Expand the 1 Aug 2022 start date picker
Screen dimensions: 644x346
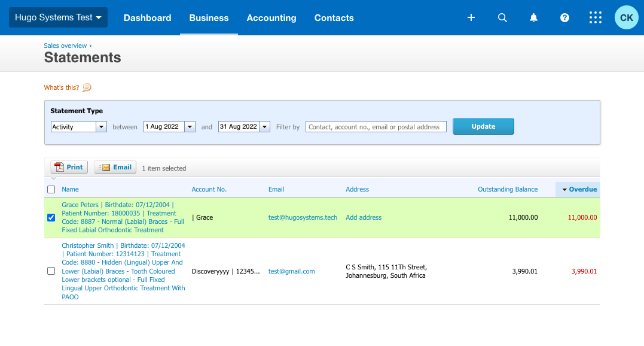click(190, 127)
